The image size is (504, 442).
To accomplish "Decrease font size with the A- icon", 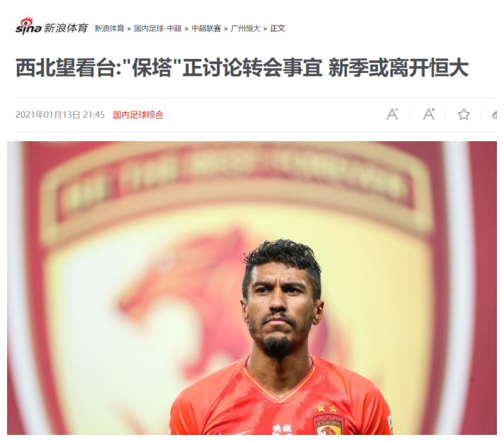I will tap(392, 114).
